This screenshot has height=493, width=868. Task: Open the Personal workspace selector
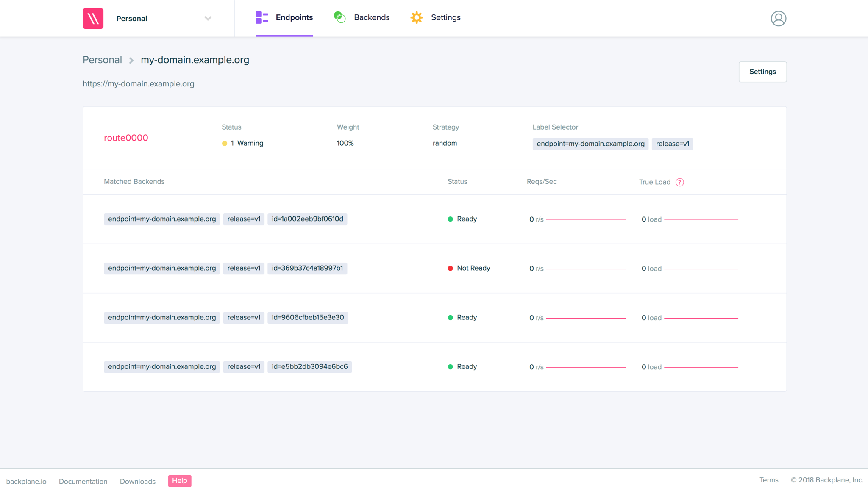click(x=132, y=19)
